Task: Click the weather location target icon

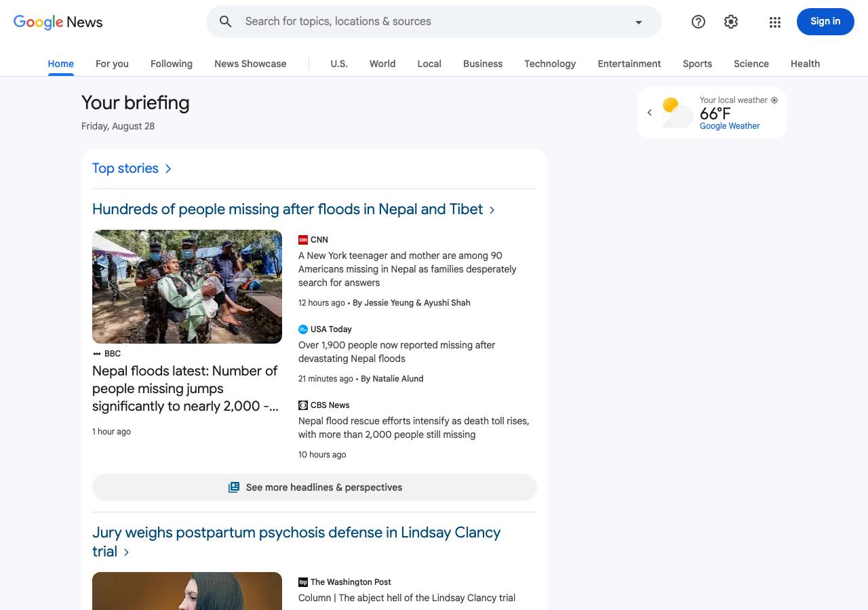Action: 774,100
